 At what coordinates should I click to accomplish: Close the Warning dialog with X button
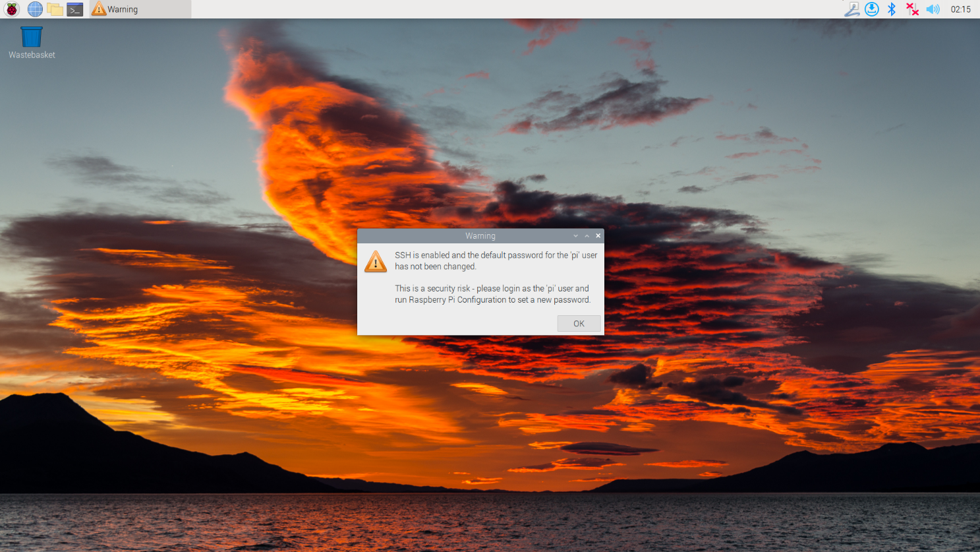coord(598,236)
